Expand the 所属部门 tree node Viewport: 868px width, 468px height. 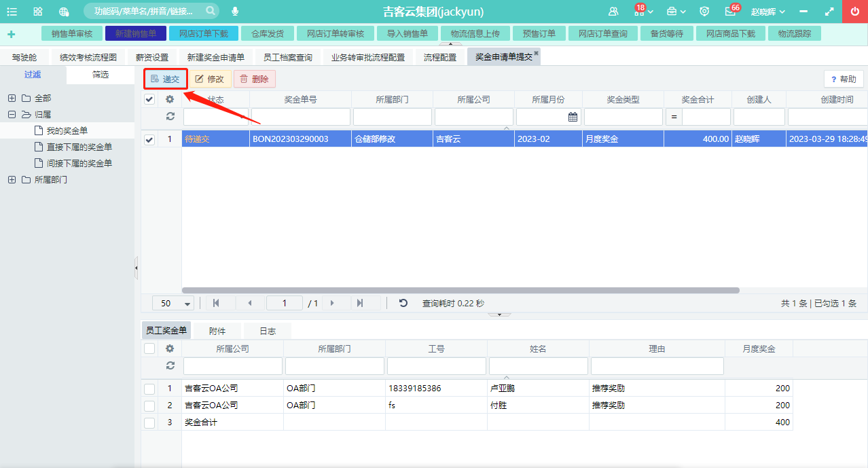(12, 180)
